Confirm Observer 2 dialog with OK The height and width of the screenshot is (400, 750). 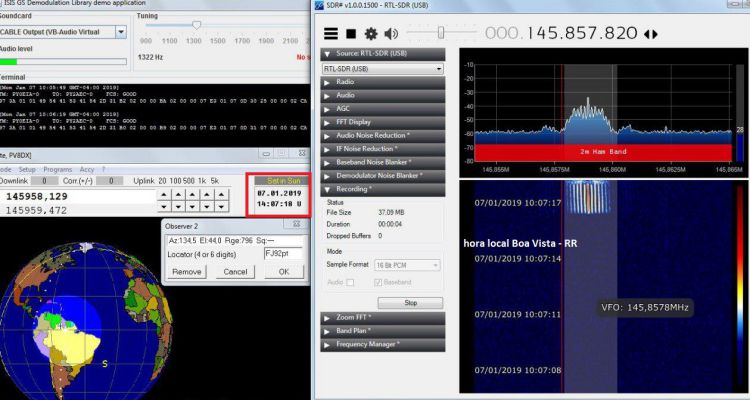tap(284, 272)
